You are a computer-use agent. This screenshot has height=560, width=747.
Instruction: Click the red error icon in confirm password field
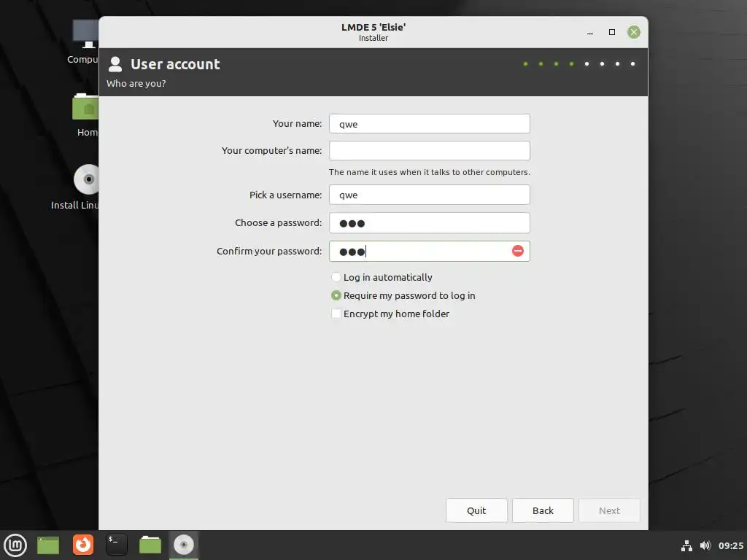[x=518, y=251]
